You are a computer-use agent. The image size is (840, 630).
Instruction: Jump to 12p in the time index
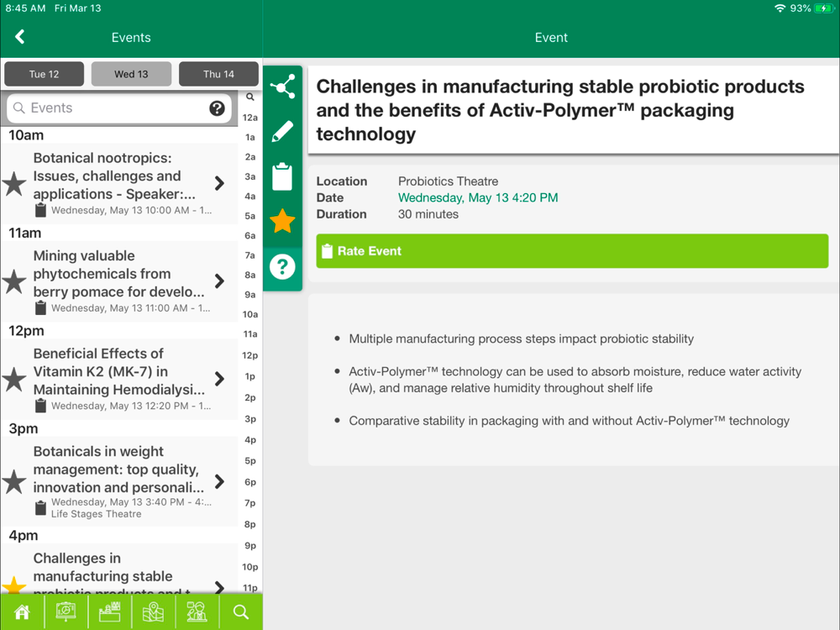pos(250,355)
